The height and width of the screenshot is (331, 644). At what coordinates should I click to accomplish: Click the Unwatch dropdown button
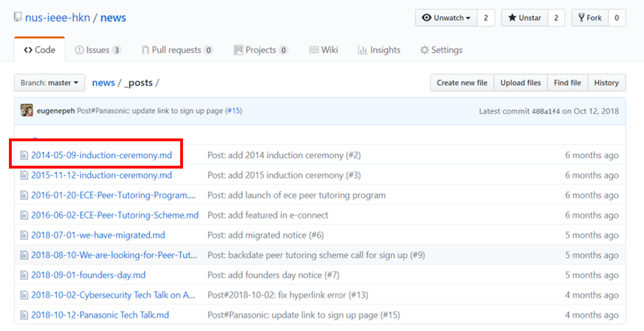tap(446, 18)
